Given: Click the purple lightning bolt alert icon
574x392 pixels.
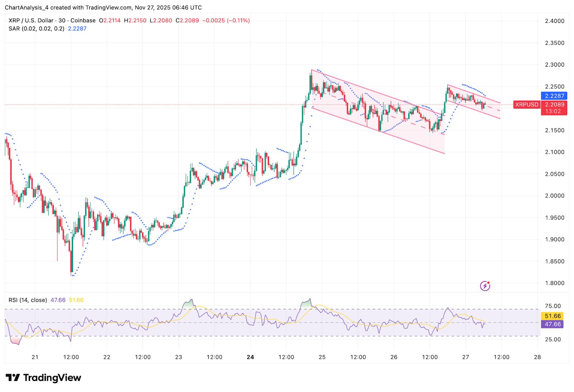Looking at the screenshot, I should click(x=485, y=286).
